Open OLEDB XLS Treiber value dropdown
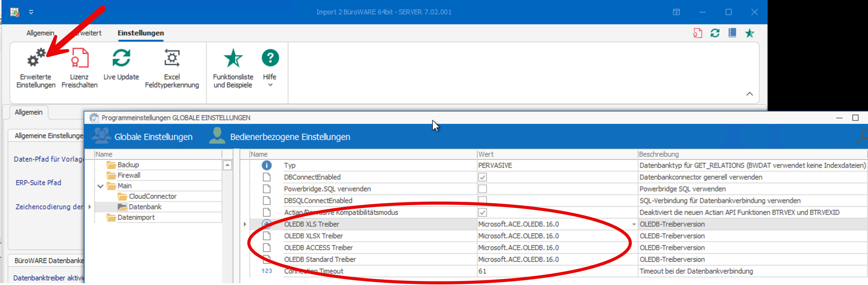 point(633,224)
